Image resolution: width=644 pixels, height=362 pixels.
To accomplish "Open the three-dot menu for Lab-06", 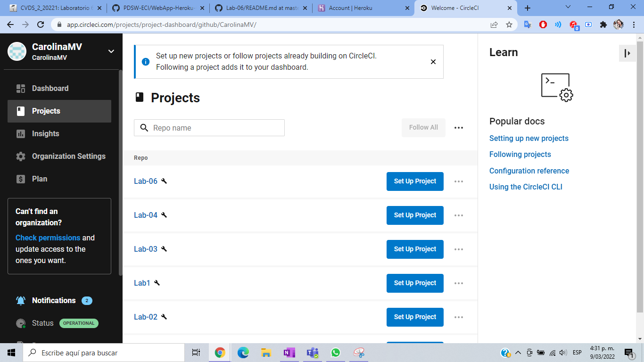I will click(459, 181).
